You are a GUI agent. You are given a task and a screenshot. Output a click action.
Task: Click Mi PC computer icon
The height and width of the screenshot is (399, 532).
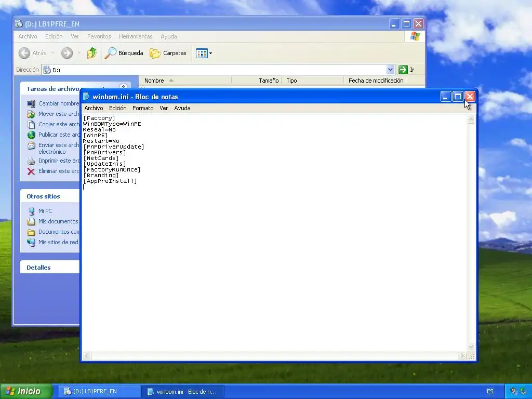pos(31,211)
